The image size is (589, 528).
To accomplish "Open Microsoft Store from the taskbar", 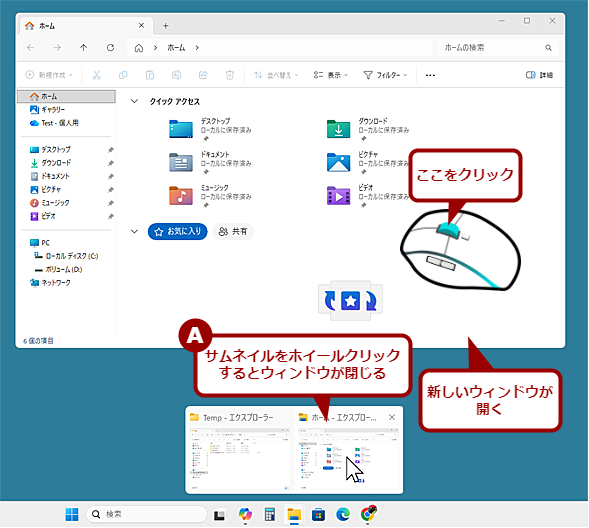I will pyautogui.click(x=318, y=514).
